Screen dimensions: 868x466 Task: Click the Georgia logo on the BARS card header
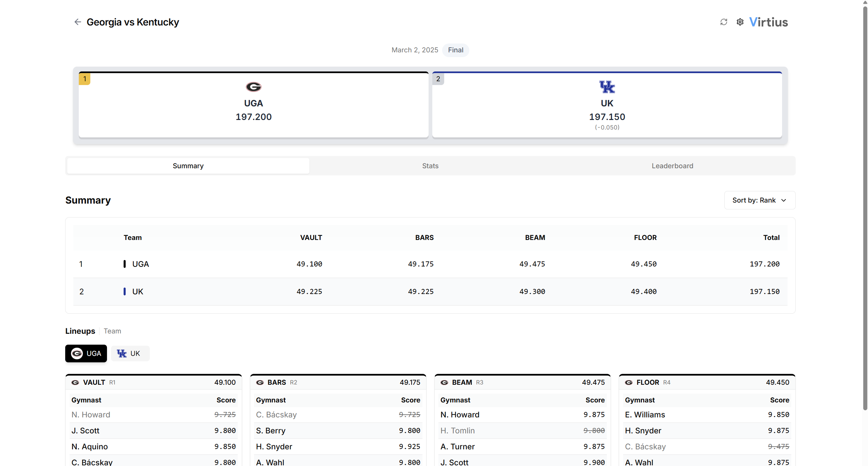click(260, 382)
